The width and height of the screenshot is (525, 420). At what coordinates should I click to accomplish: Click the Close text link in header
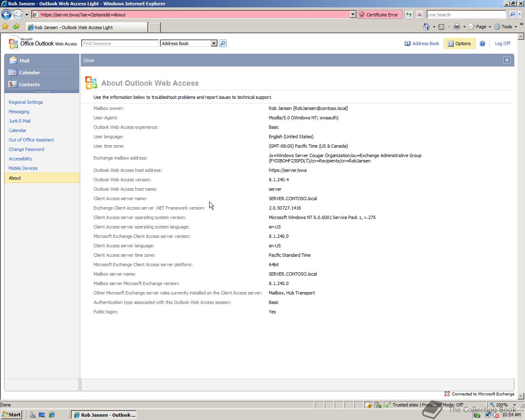[89, 60]
